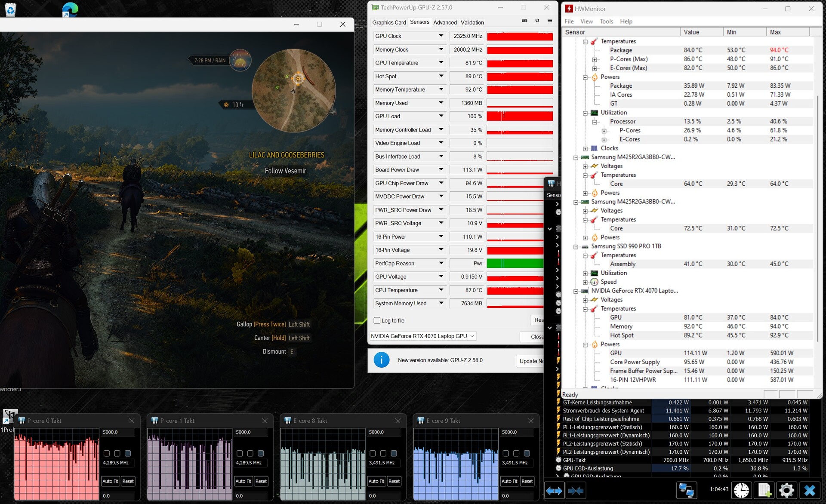
Task: Open the Tools menu in HWMonitor
Action: pos(606,21)
